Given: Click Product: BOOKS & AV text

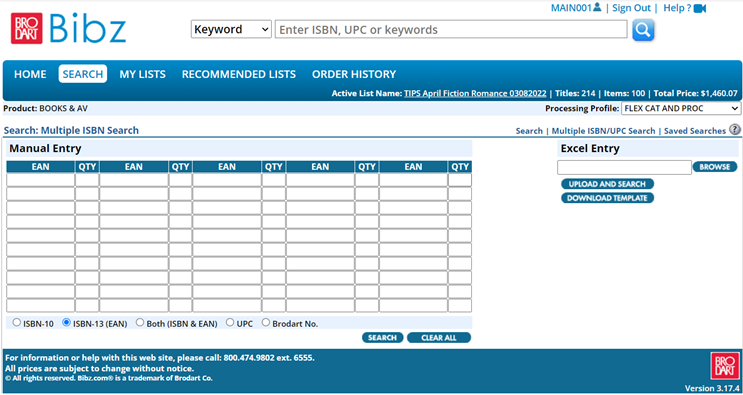Looking at the screenshot, I should click(45, 108).
